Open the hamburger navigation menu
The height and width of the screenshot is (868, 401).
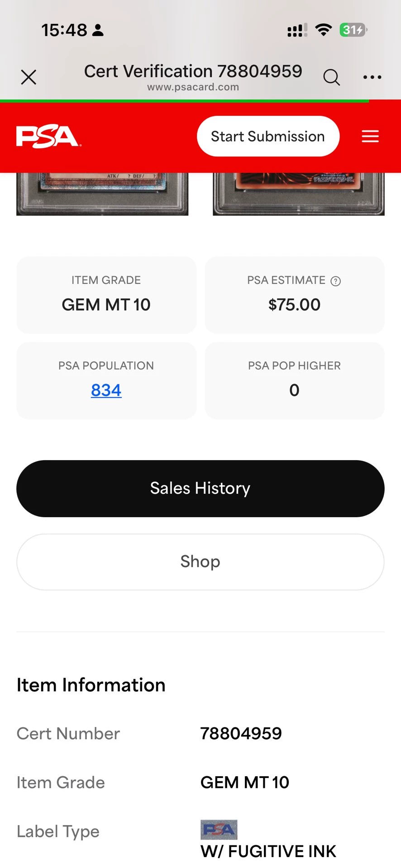point(370,136)
